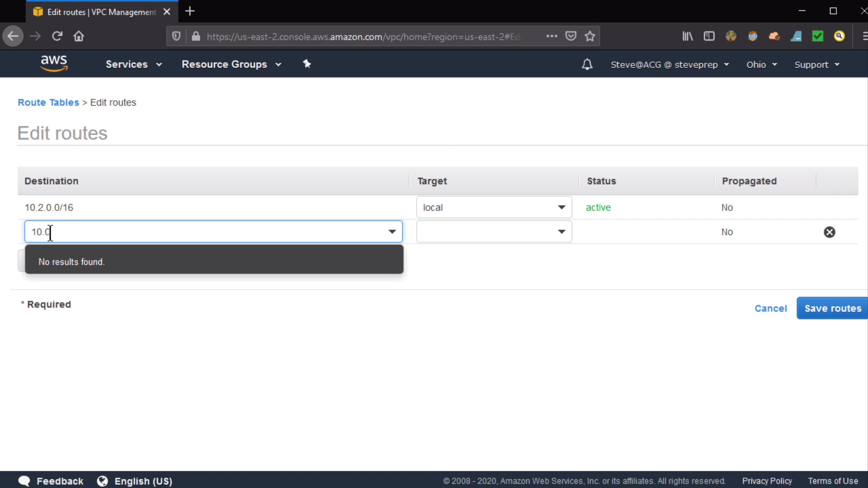This screenshot has width=868, height=488.
Task: Go to browser home page icon
Action: pyautogui.click(x=79, y=36)
